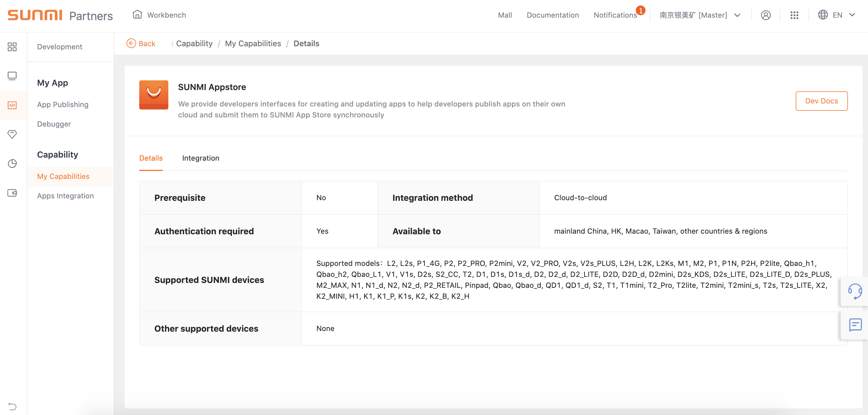
Task: Click the Back arrow button
Action: pos(141,44)
